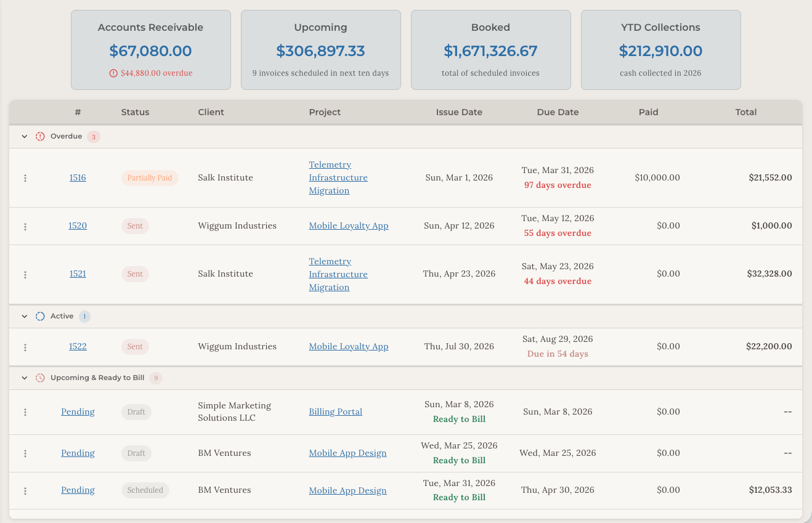
Task: Open row menu for BM Ventures scheduled invoice
Action: coord(25,491)
